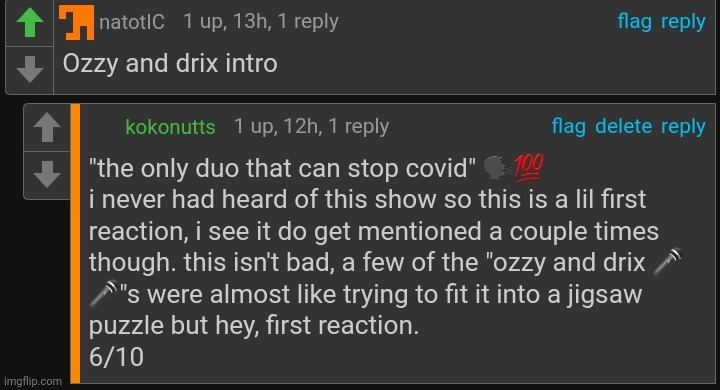
Task: Open natotIC user profile name
Action: point(132,22)
